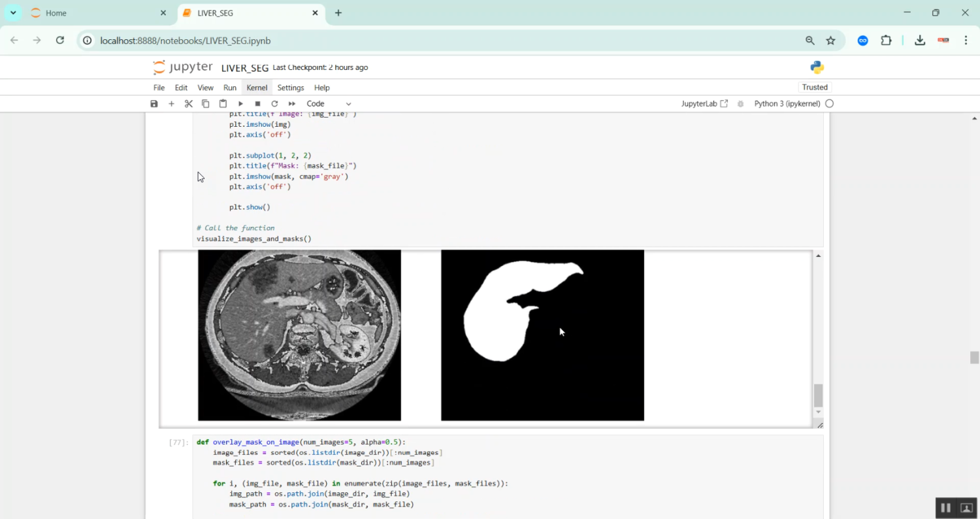Run the current cell with the play icon
The image size is (980, 519).
point(240,103)
